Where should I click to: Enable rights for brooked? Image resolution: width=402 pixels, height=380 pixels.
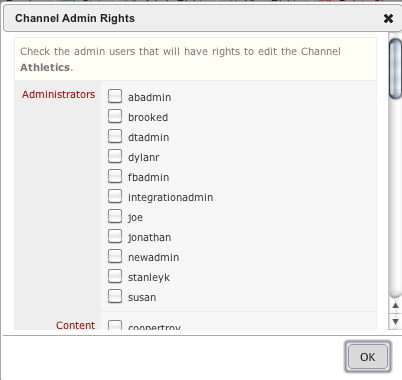[x=115, y=116]
